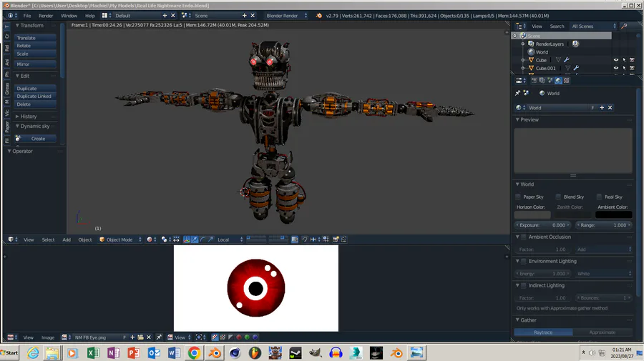The height and width of the screenshot is (361, 644).
Task: Enable the Real Sky checkbox
Action: tap(599, 197)
